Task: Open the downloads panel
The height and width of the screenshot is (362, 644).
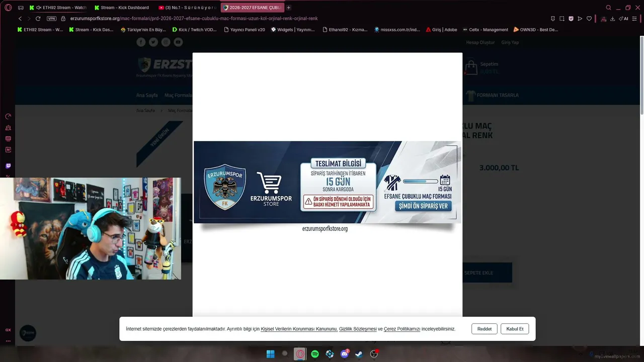Action: 612,19
